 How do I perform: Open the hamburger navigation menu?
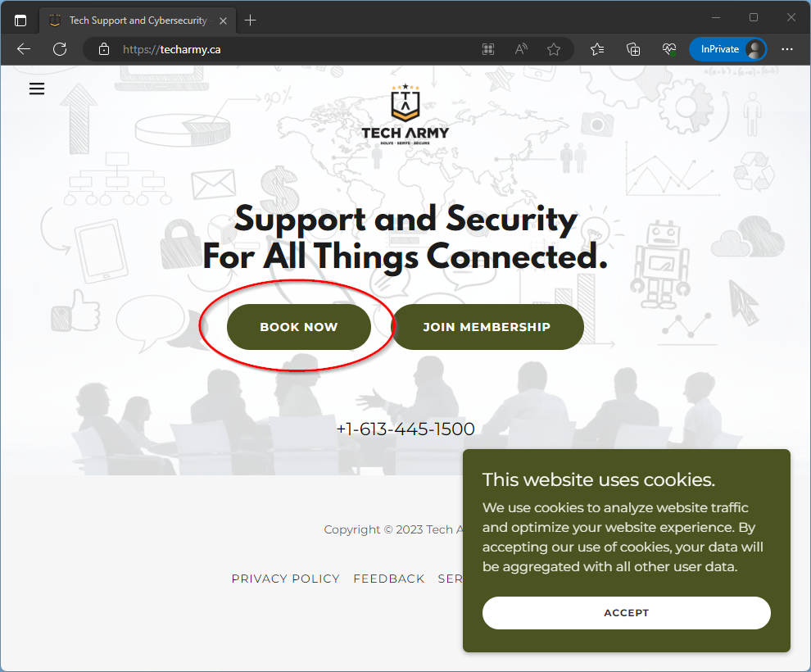(37, 89)
